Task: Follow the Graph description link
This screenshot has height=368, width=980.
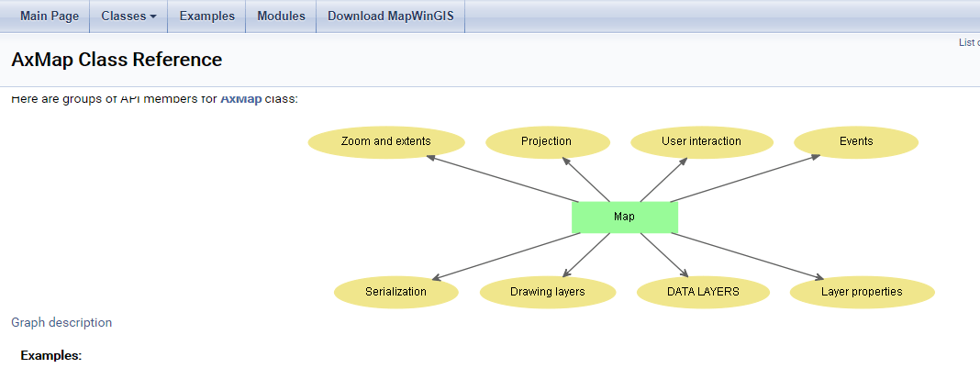Action: [61, 323]
